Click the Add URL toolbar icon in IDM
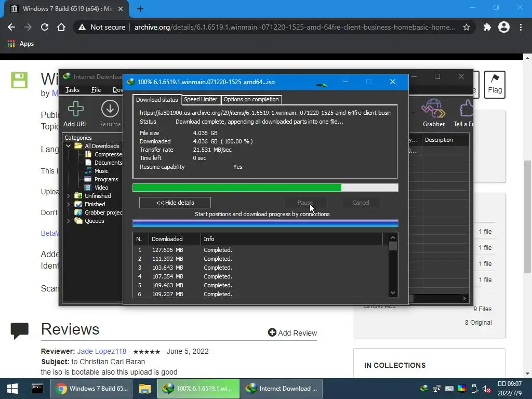532x399 pixels. tap(75, 114)
